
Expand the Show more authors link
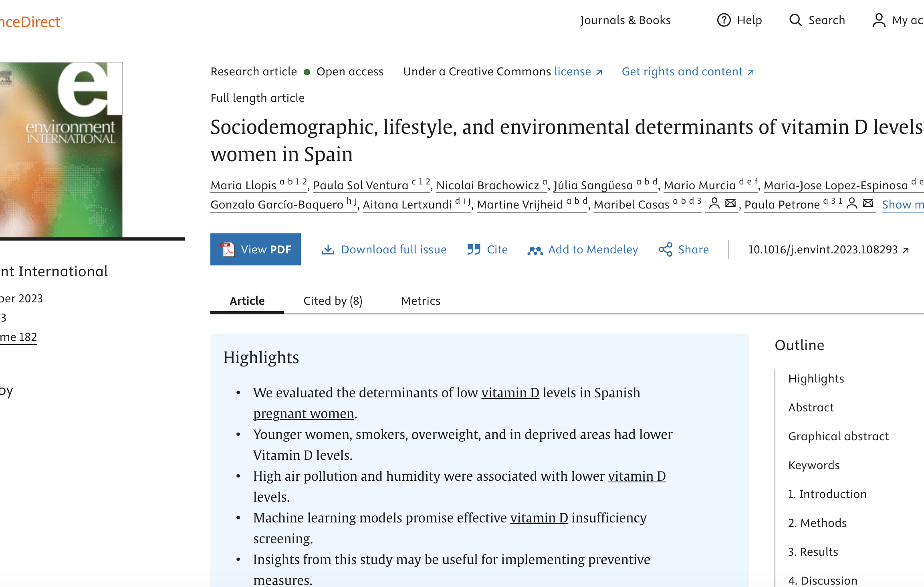[x=903, y=204]
